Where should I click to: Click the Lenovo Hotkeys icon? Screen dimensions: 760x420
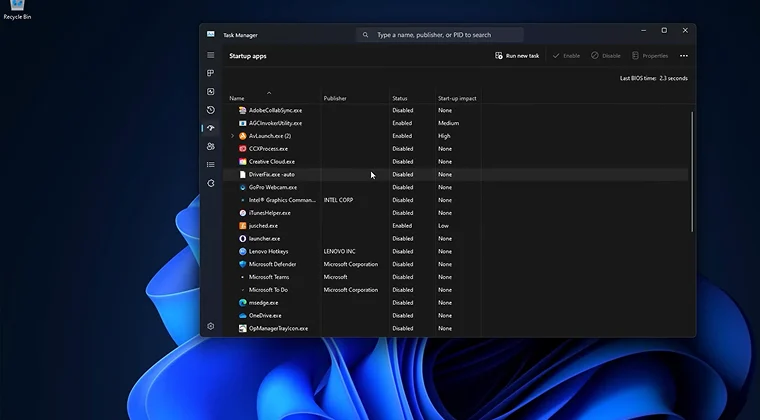[242, 251]
